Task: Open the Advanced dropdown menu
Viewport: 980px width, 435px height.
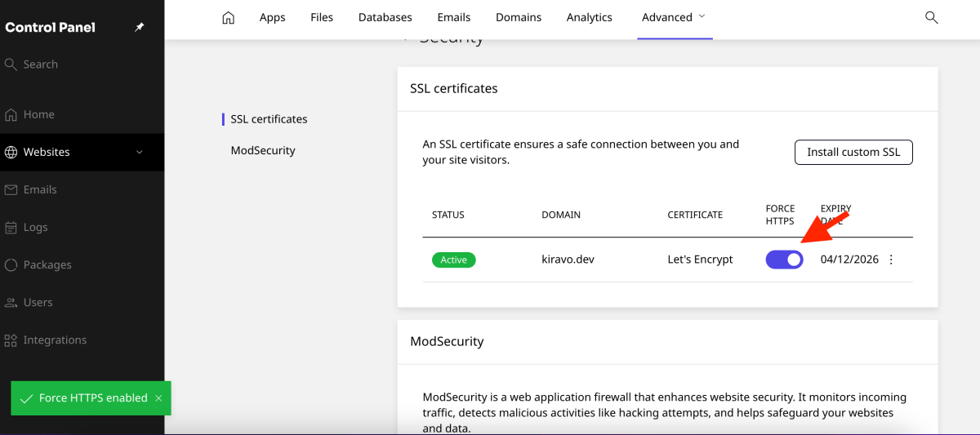Action: (674, 18)
